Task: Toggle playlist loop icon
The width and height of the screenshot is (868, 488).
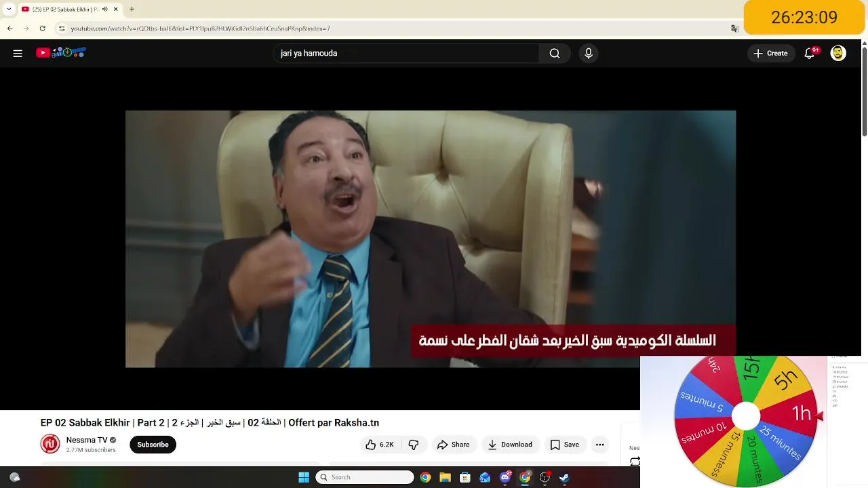Action: click(635, 462)
